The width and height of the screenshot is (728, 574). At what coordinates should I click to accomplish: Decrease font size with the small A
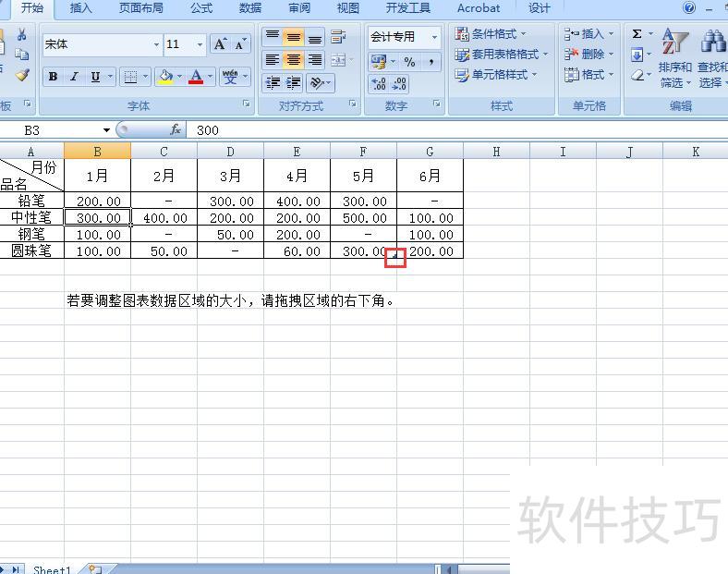(240, 44)
